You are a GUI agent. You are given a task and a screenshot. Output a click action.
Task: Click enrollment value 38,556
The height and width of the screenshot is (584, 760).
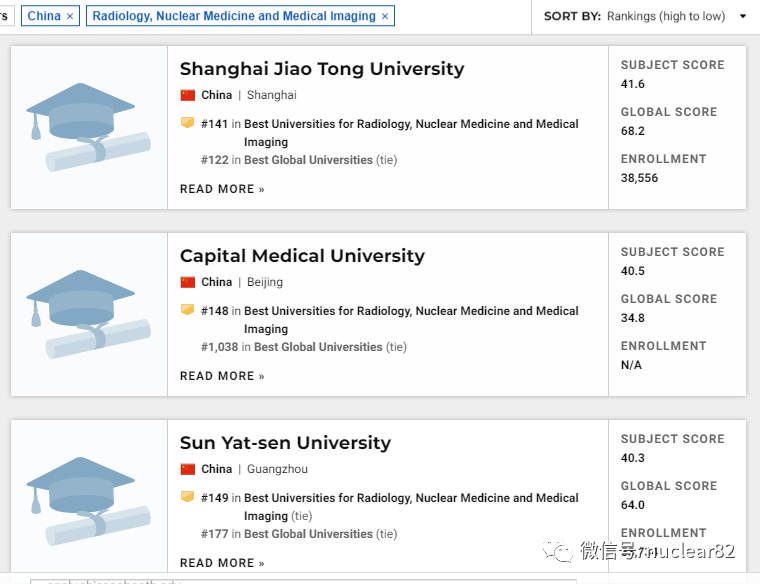(639, 178)
